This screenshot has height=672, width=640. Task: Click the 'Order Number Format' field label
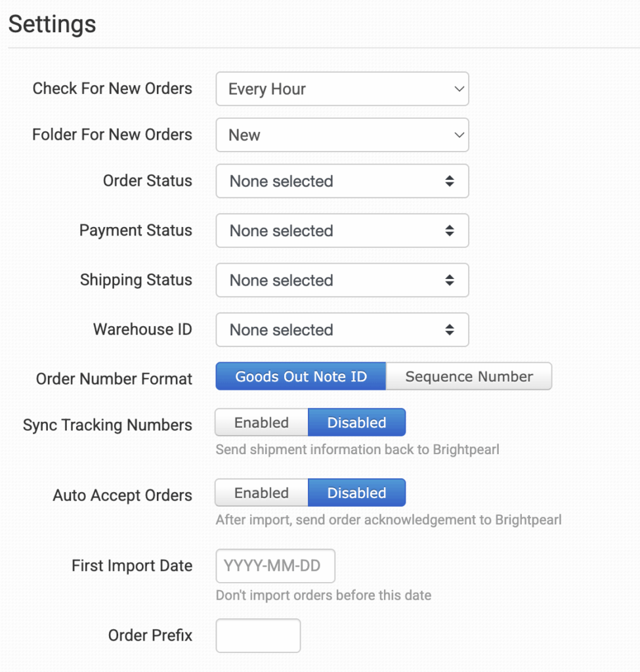click(114, 379)
